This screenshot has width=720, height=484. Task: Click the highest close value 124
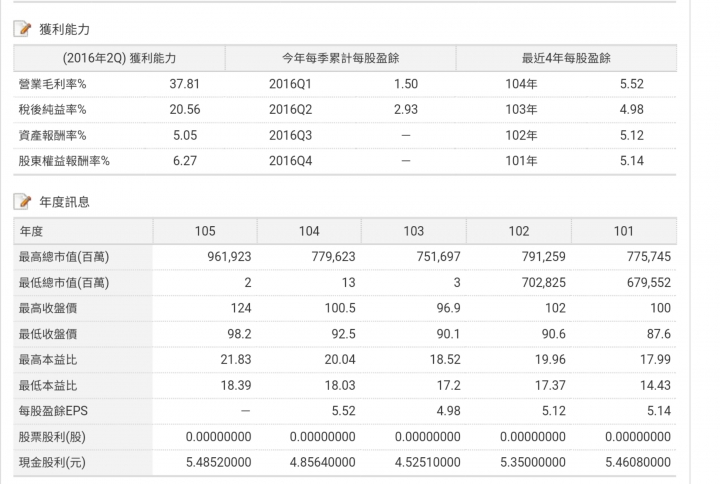pos(241,308)
